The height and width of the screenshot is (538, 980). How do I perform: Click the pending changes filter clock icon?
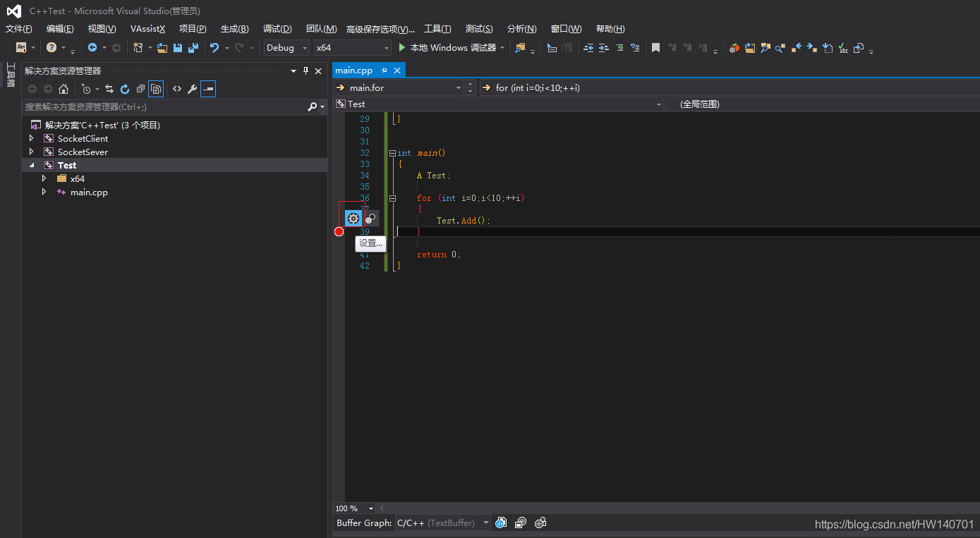(x=86, y=89)
